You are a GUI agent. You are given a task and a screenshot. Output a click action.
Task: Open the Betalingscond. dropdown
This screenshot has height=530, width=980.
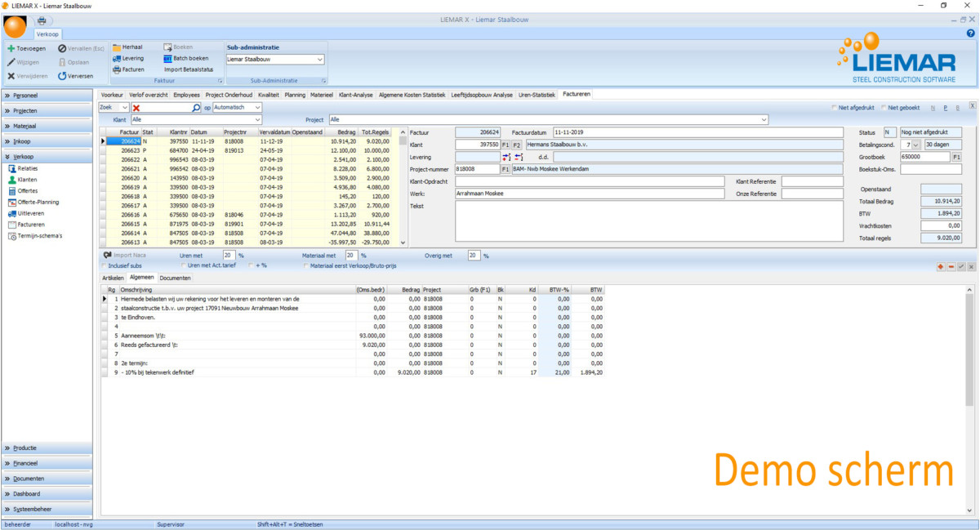(x=916, y=145)
